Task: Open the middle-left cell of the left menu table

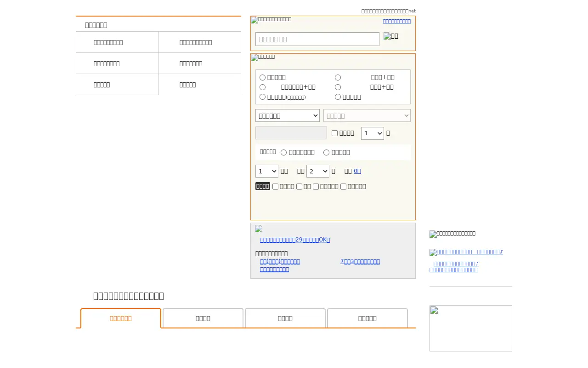Action: coord(117,63)
